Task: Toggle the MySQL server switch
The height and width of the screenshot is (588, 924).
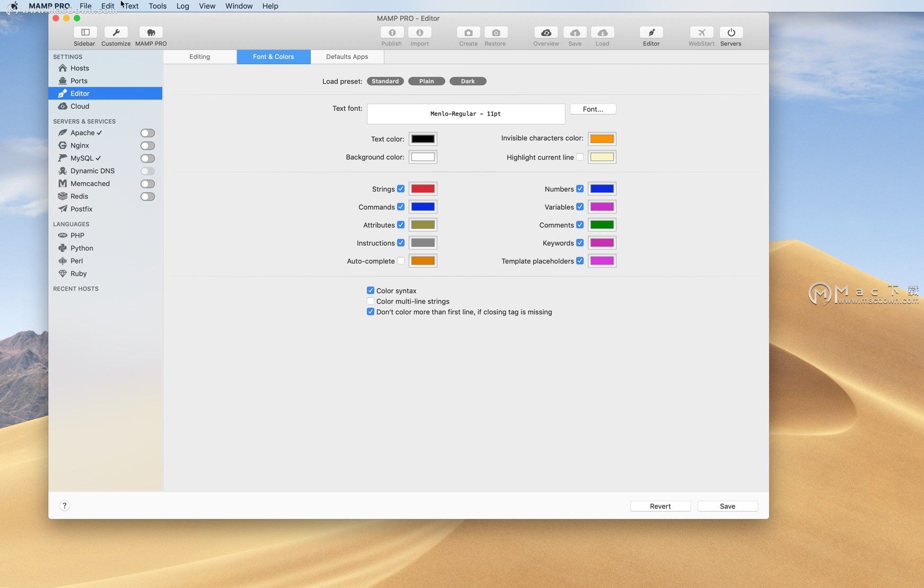Action: pos(148,158)
